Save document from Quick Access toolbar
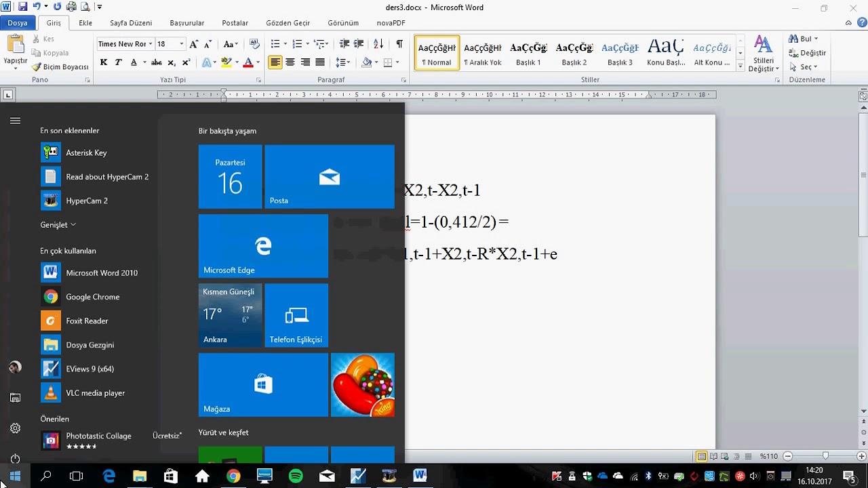This screenshot has height=488, width=868. 22,7
